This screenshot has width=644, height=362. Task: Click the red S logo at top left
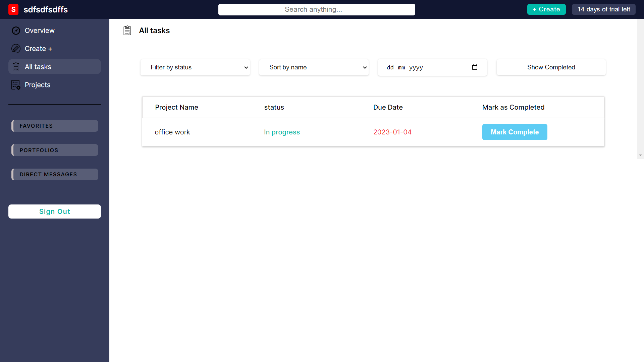coord(13,9)
